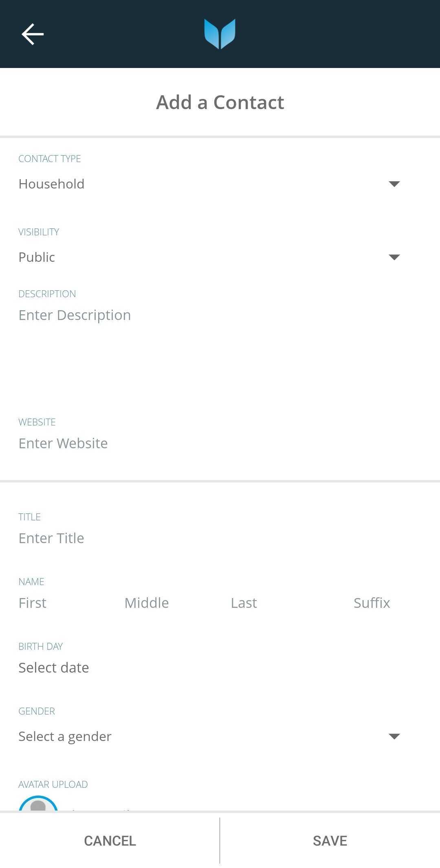
Task: Change the Public visibility value
Action: point(37,257)
